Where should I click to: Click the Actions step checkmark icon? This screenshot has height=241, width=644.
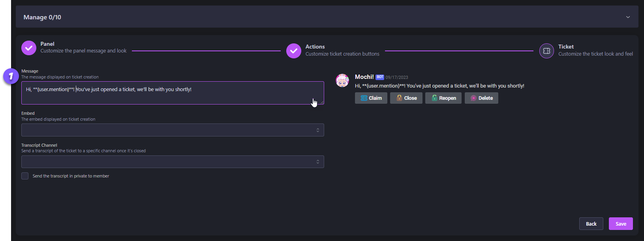[294, 51]
